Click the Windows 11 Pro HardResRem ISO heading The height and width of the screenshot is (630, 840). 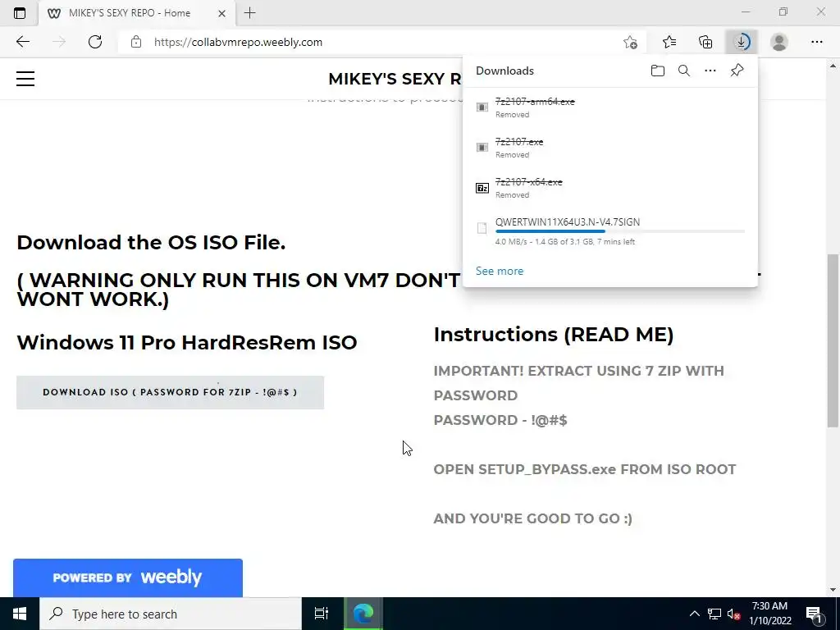(187, 343)
